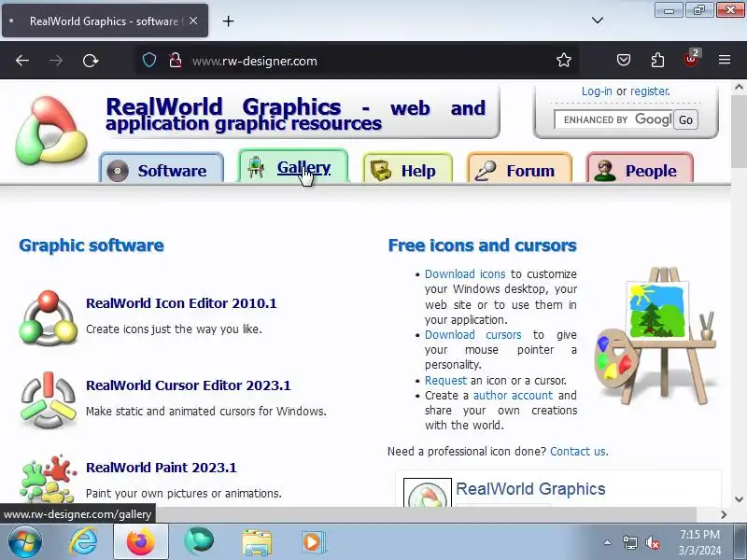Screen dimensions: 747x560
Task: Open the Windows Start menu
Action: pos(24,542)
